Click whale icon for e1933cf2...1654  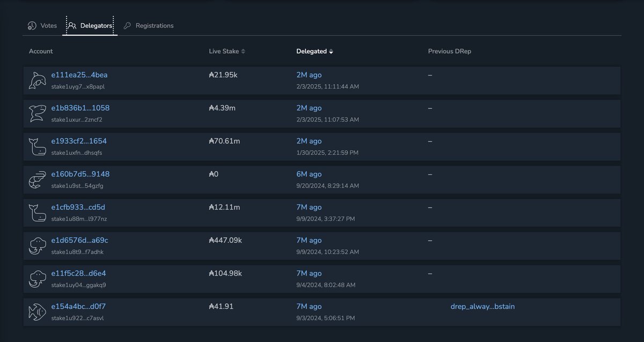[x=38, y=147]
